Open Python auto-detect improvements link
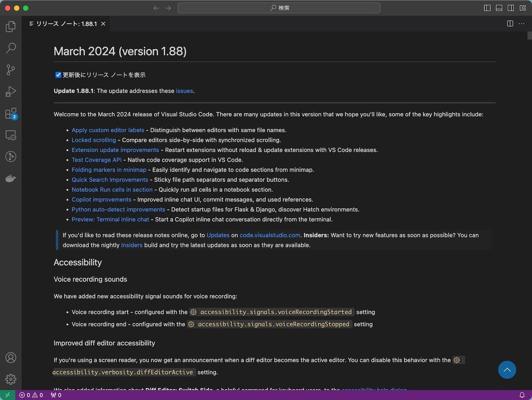 (118, 209)
